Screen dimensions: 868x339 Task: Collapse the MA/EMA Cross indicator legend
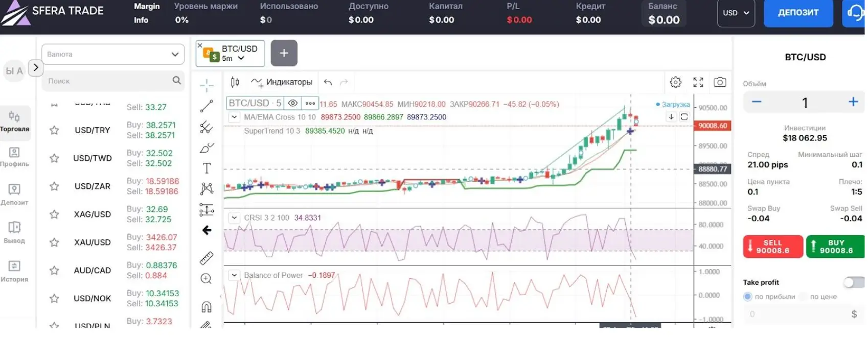234,117
